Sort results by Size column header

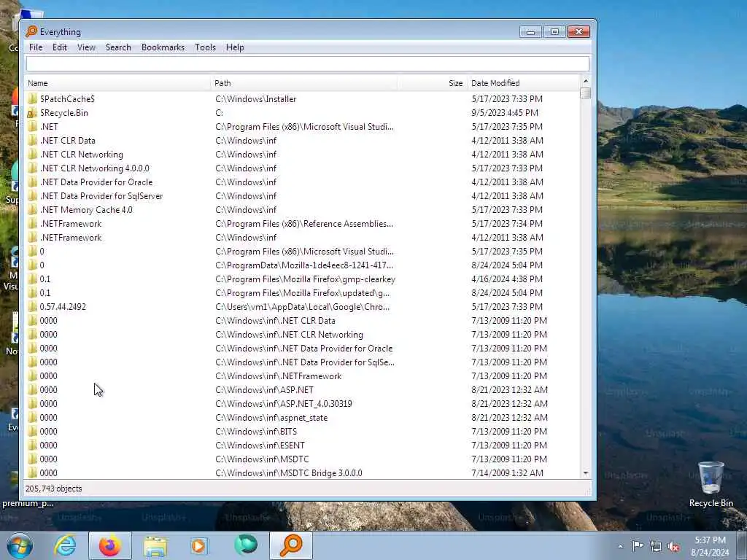coord(432,83)
